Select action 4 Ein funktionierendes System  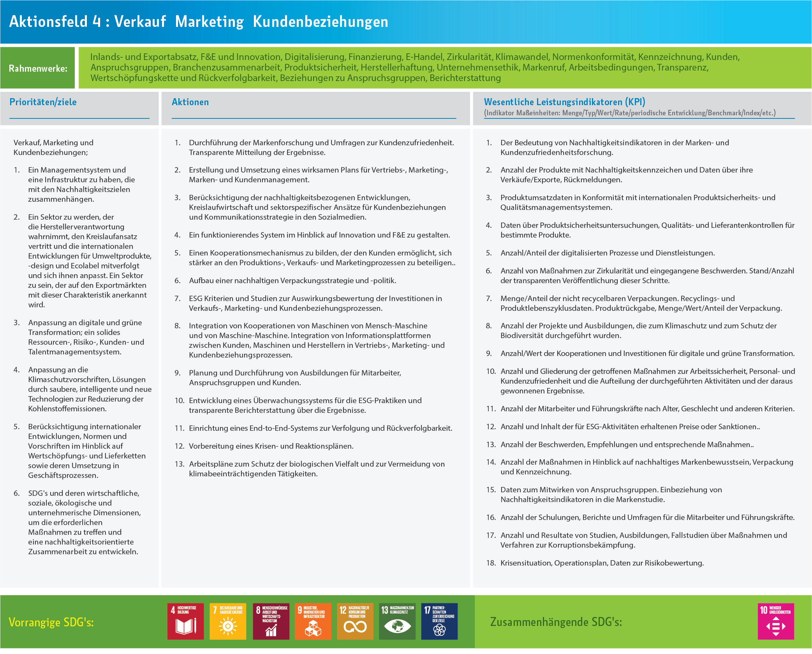point(312,235)
